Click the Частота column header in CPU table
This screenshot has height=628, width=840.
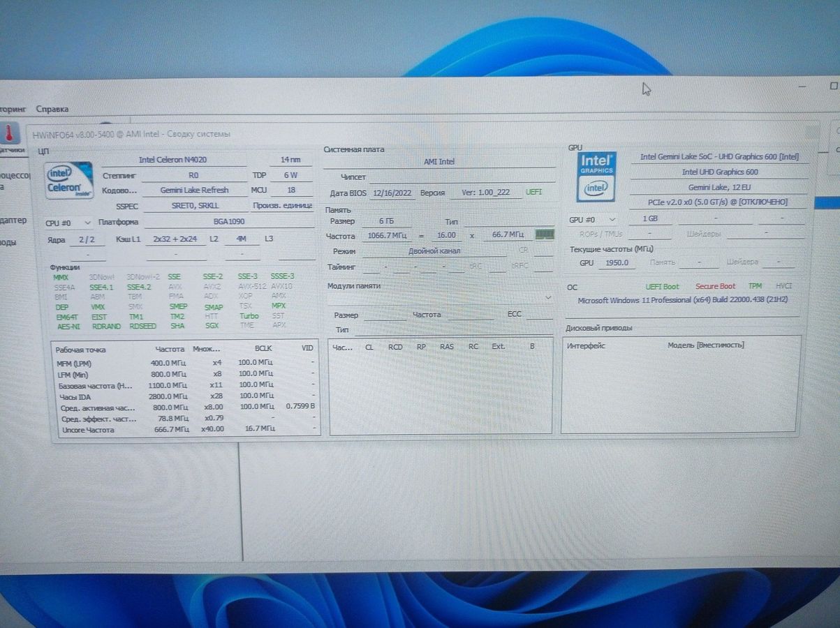pos(170,348)
